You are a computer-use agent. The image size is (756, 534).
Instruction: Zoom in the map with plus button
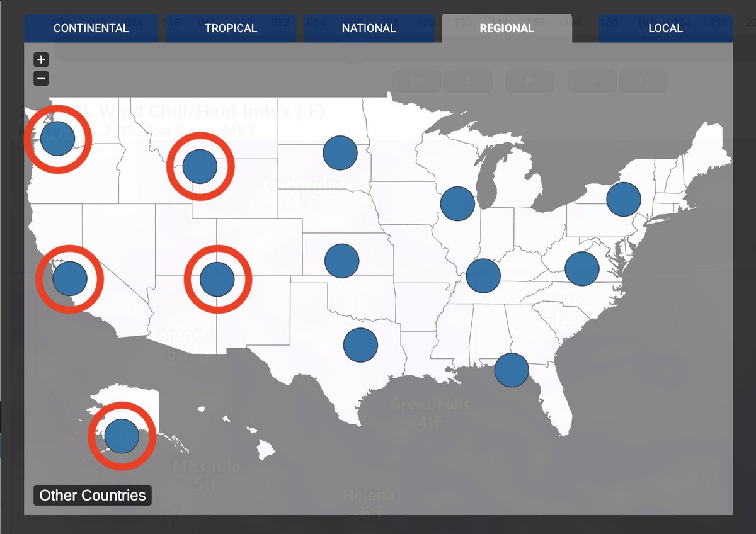pos(41,60)
